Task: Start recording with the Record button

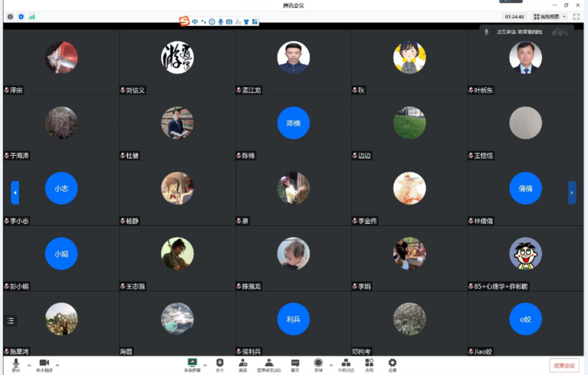Action: 318,364
